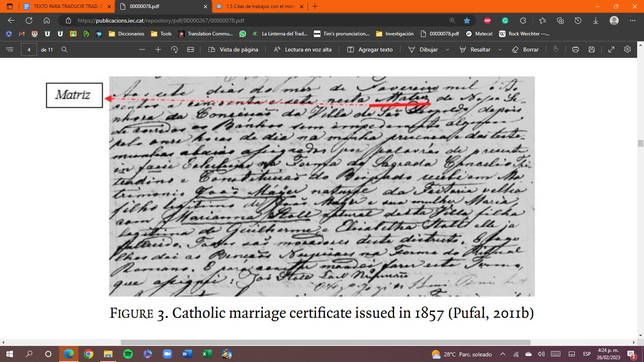
Task: Zoom out with the minus icon
Action: [x=142, y=49]
